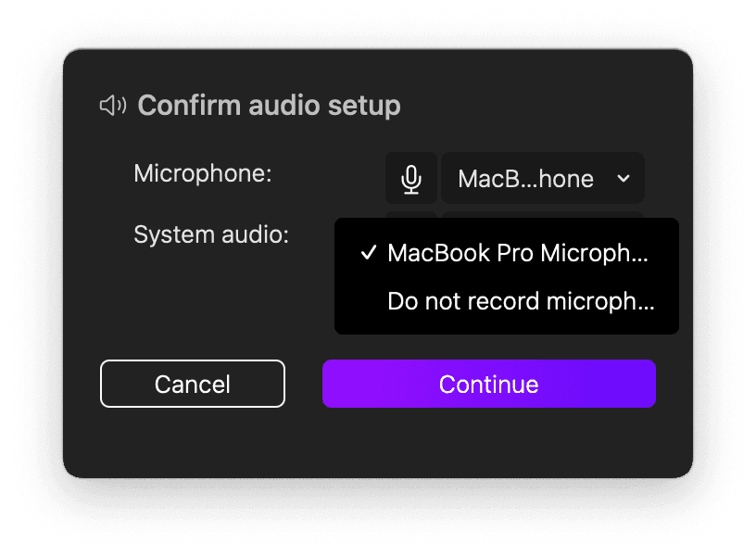Click the purple Continue button

click(489, 384)
